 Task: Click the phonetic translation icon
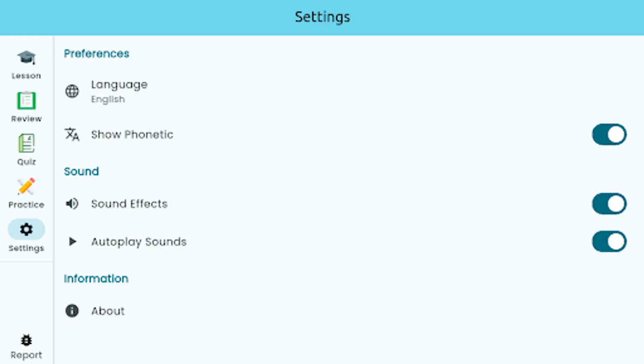coord(72,135)
